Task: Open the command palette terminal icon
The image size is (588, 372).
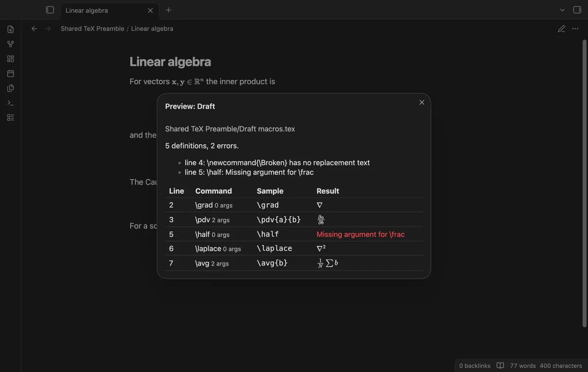Action: click(10, 103)
